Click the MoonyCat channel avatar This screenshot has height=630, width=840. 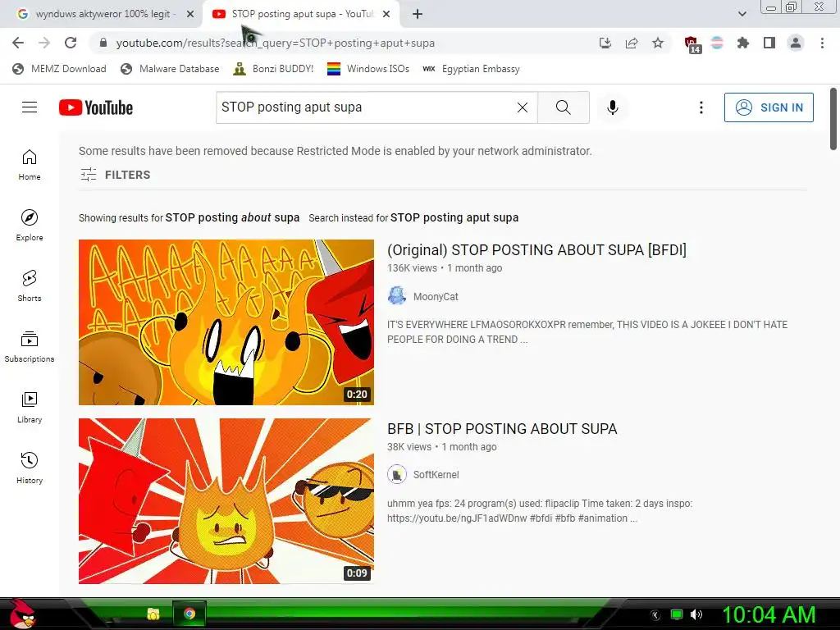point(397,295)
